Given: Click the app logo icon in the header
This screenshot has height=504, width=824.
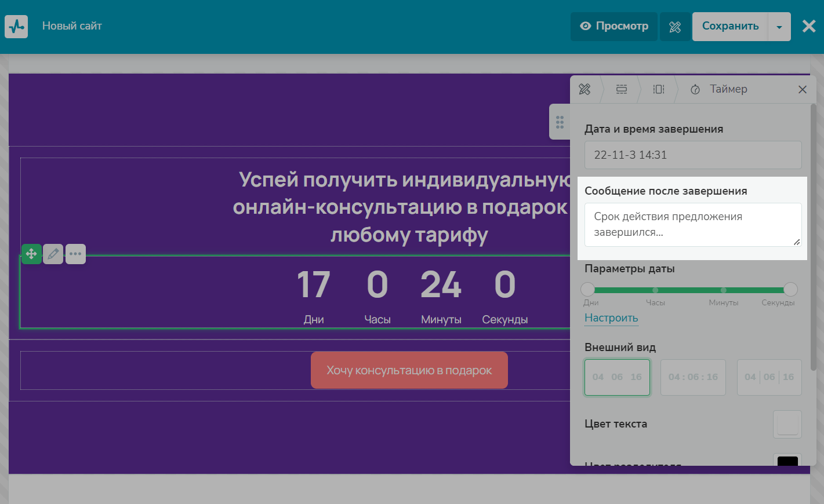Looking at the screenshot, I should pos(16,27).
